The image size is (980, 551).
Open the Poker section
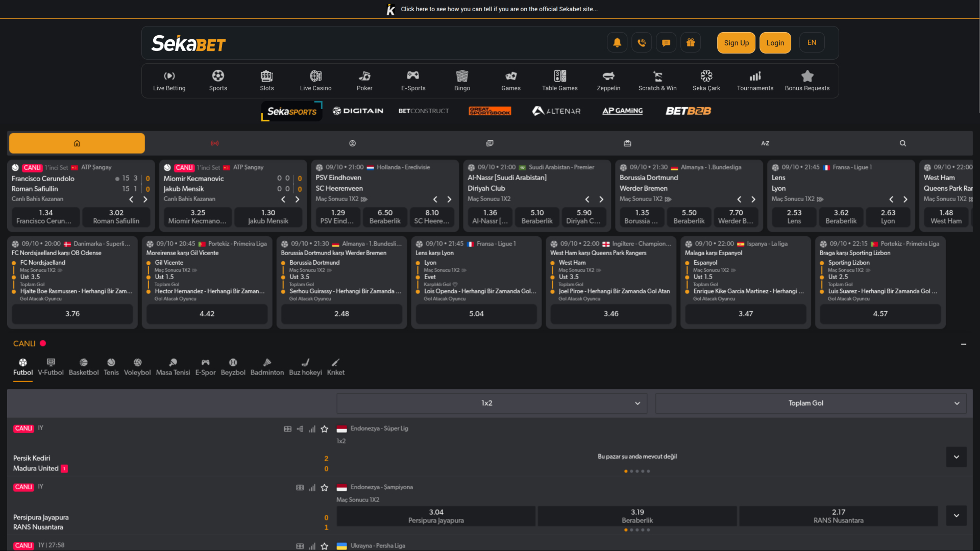pos(364,81)
